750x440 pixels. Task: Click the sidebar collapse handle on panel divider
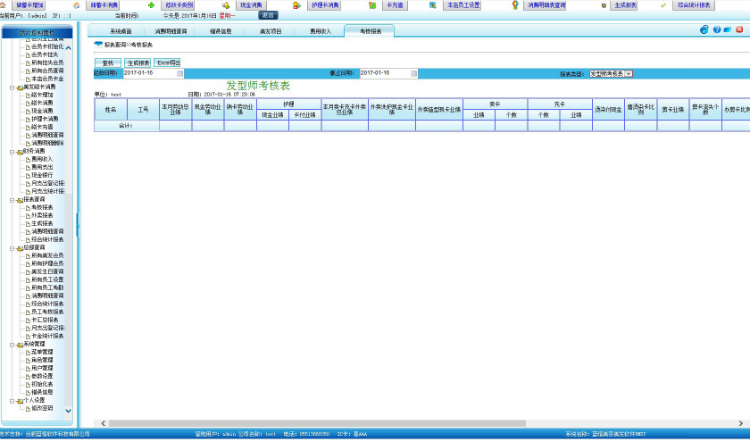click(77, 225)
